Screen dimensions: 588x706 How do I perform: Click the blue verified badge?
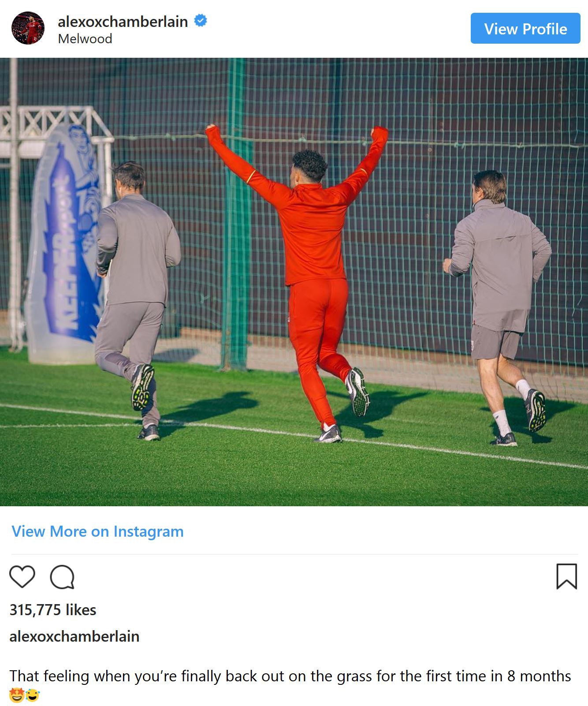tap(201, 21)
